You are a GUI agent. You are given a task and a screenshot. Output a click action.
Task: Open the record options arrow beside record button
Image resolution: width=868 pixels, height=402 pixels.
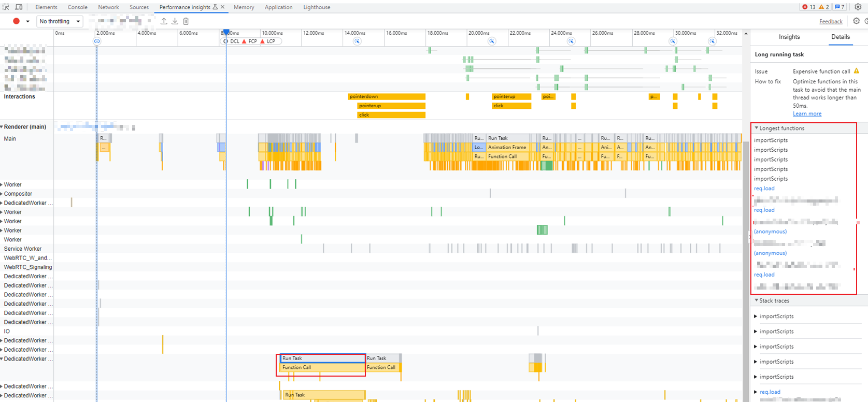click(x=27, y=21)
